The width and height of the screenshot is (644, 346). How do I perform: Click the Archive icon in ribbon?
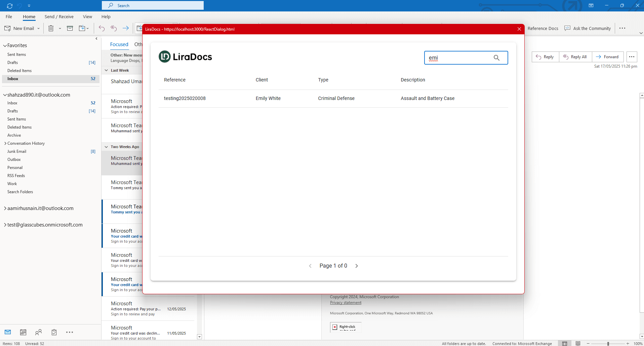click(70, 28)
